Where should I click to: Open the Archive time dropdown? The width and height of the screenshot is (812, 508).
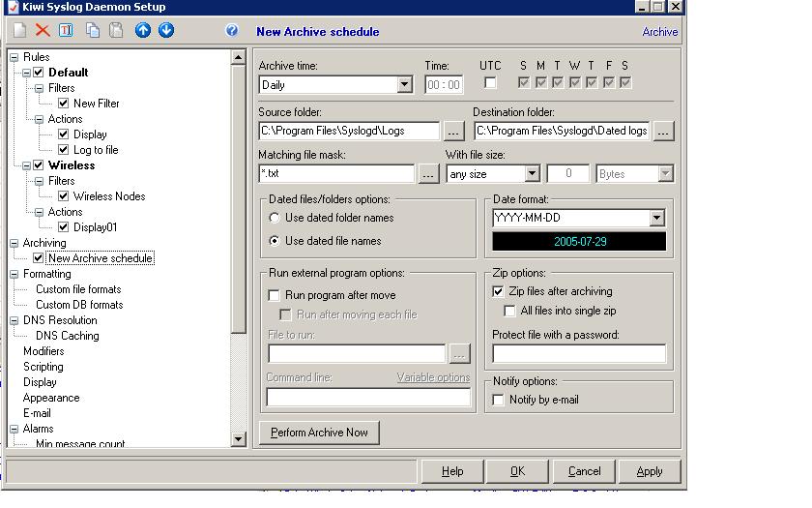(405, 85)
